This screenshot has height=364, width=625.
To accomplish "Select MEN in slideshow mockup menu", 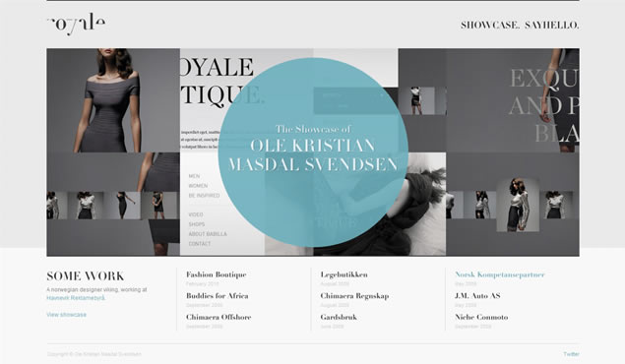I will [194, 176].
